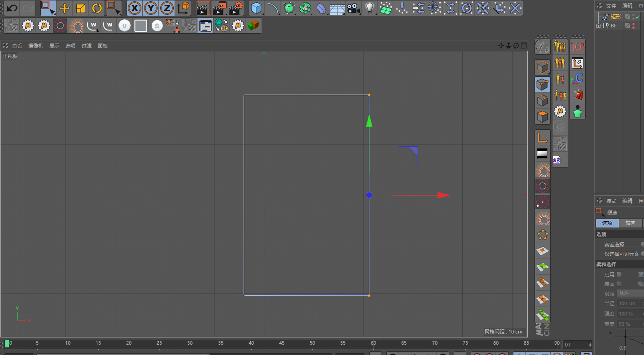Screen dimensions: 644x355
Task: Open the 摄像机 viewport menu
Action: (36, 46)
